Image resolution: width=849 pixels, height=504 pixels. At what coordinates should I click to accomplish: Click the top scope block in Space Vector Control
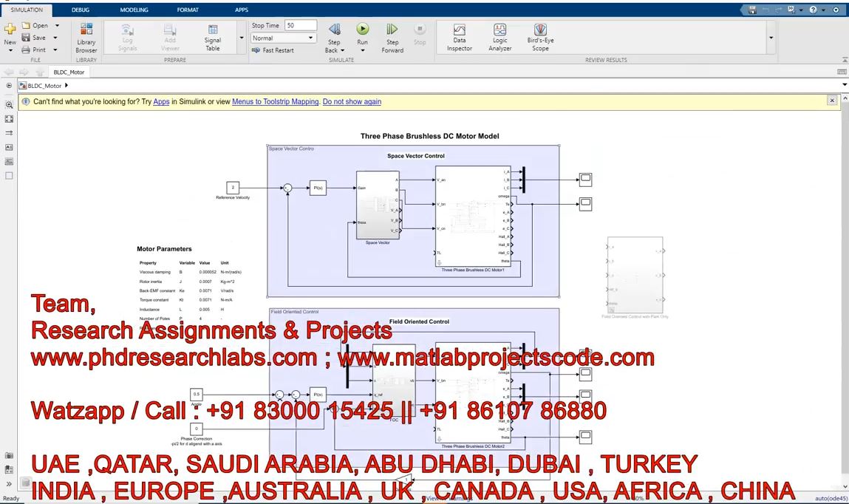pyautogui.click(x=585, y=179)
